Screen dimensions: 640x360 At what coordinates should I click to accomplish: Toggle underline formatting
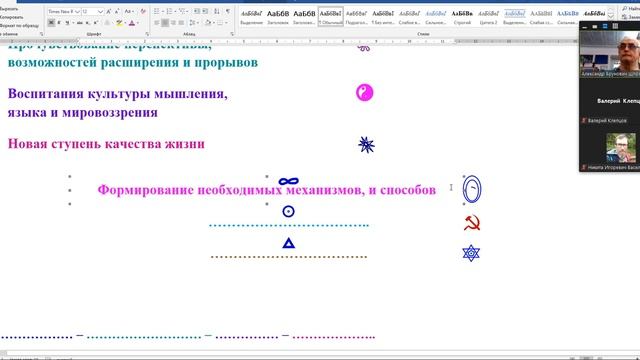tap(67, 23)
